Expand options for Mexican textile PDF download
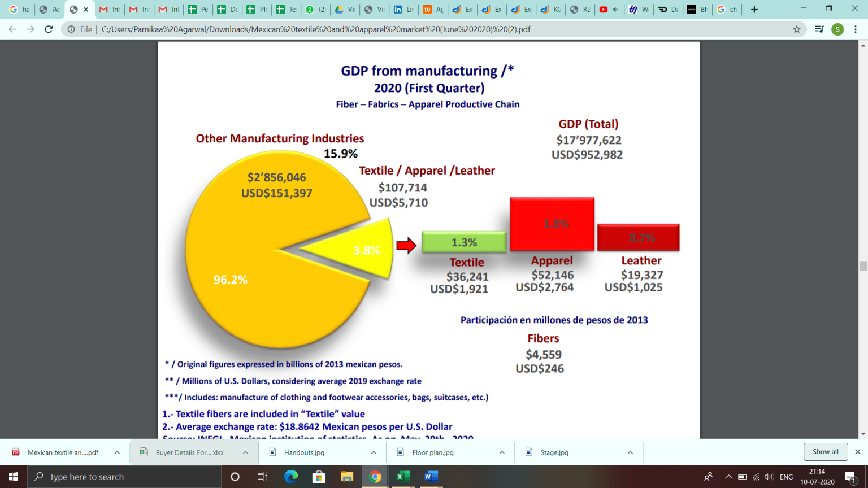 pyautogui.click(x=117, y=452)
